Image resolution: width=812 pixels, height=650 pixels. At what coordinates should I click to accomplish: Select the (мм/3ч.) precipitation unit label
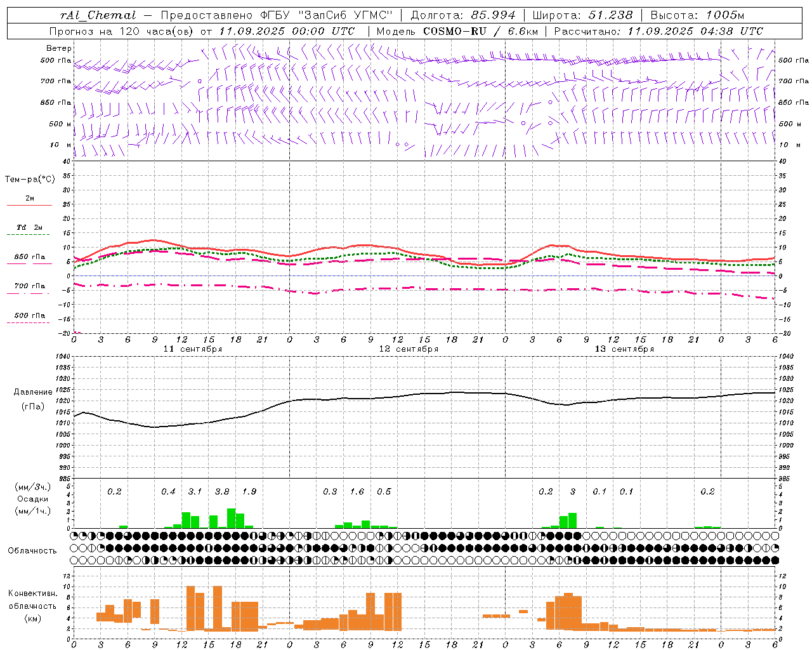pyautogui.click(x=32, y=487)
